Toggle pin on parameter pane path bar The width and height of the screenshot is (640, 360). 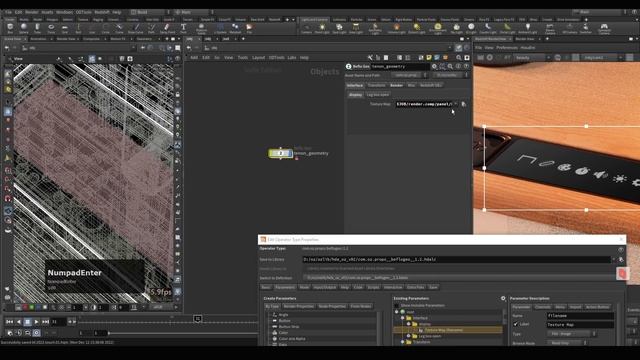458,48
